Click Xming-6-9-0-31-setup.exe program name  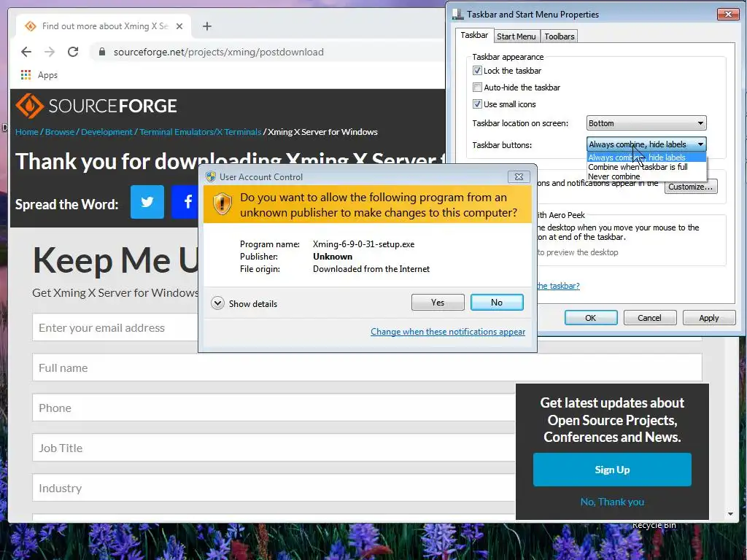click(363, 244)
